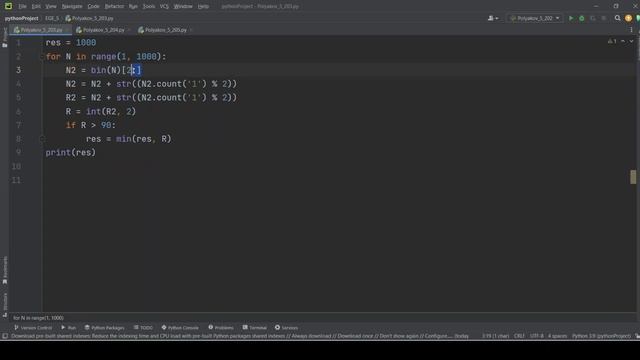This screenshot has height=360, width=640.
Task: Close the Polyakov_5_204.py tab
Action: click(129, 30)
